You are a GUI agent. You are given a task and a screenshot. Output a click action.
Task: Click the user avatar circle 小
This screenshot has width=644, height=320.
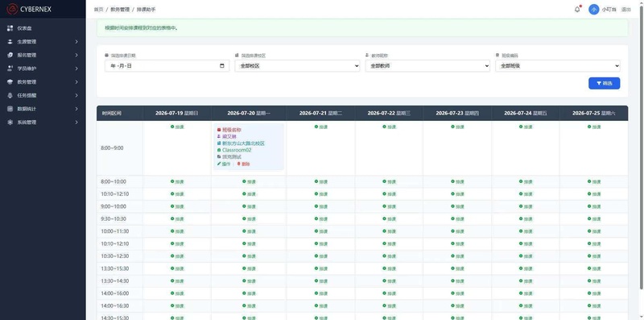[593, 10]
